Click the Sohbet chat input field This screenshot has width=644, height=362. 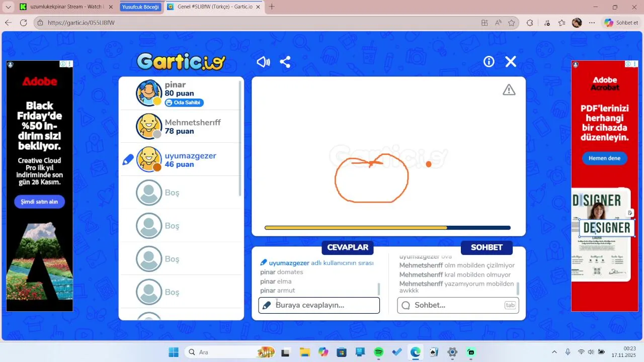click(x=458, y=305)
